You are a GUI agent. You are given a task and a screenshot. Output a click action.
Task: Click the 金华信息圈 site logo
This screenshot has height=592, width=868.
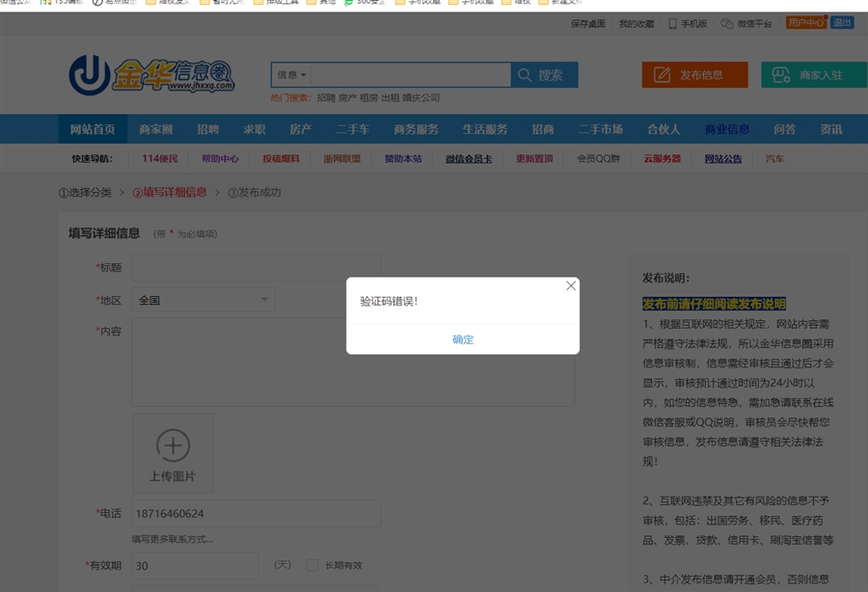pos(151,75)
